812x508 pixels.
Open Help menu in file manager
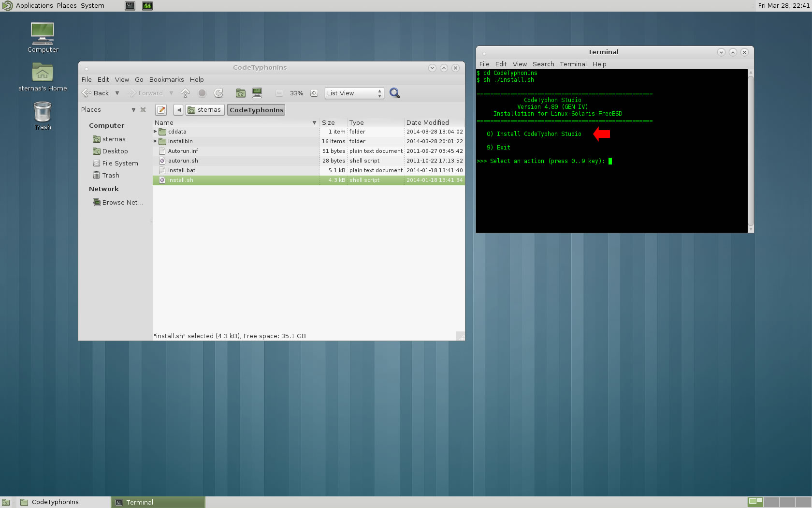pyautogui.click(x=197, y=79)
